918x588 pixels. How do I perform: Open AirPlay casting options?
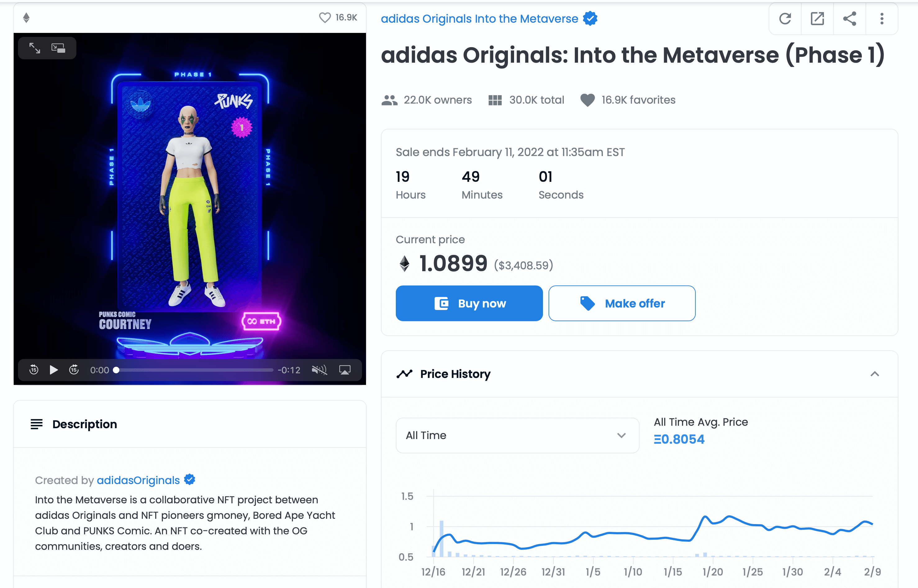click(345, 370)
